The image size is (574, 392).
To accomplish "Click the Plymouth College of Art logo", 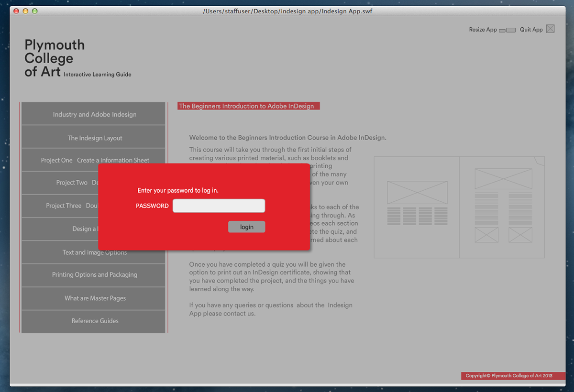I will (x=55, y=58).
